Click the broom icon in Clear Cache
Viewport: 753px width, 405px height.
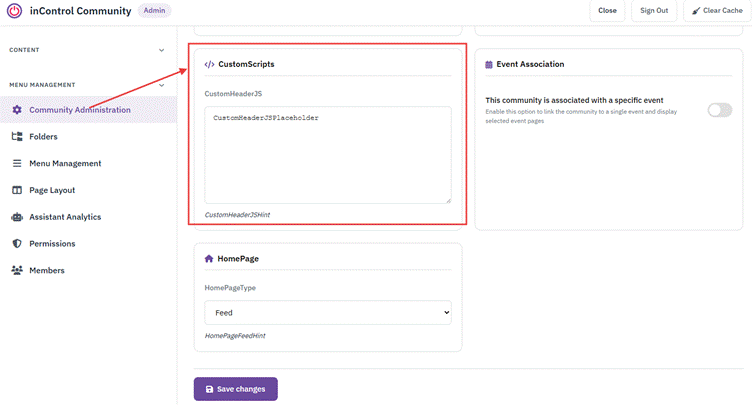[x=696, y=11]
